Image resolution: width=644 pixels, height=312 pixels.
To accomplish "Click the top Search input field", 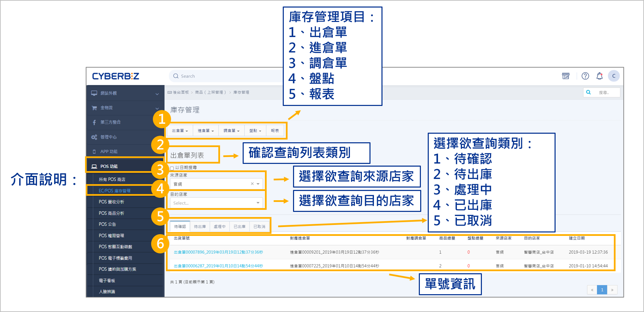I will pyautogui.click(x=226, y=76).
